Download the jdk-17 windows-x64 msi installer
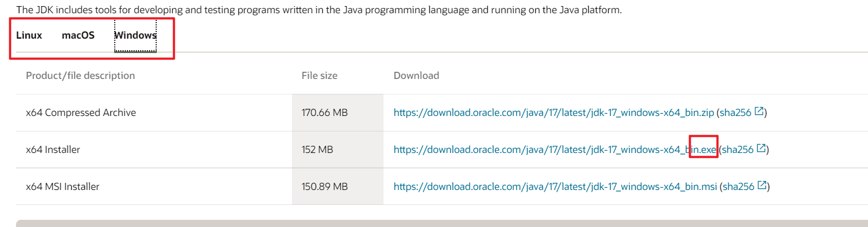 tap(555, 187)
